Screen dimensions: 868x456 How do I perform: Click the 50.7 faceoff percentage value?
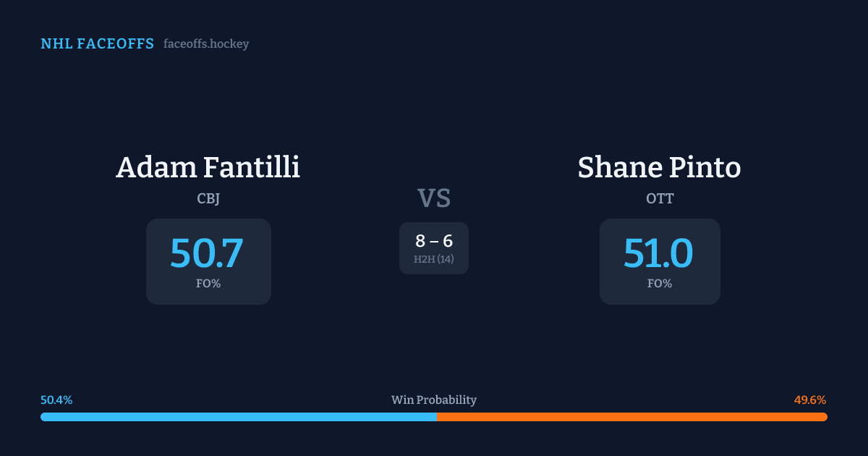pos(207,253)
